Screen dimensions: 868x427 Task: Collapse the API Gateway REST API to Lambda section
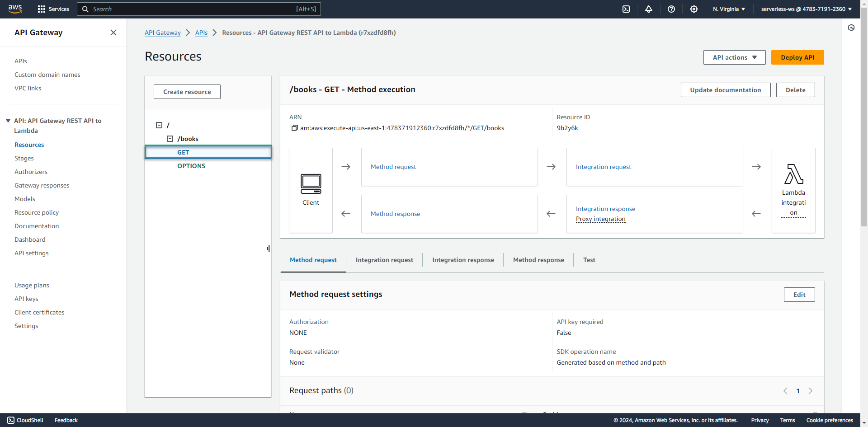[8, 121]
